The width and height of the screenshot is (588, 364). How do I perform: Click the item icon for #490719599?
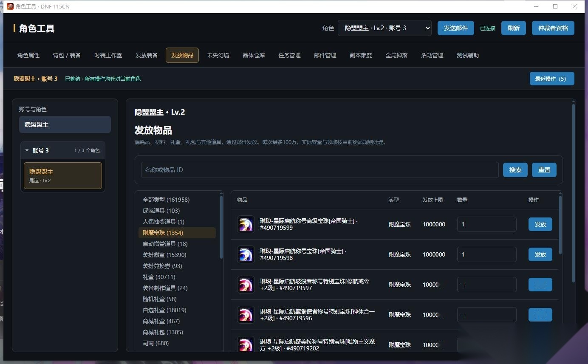click(x=246, y=224)
